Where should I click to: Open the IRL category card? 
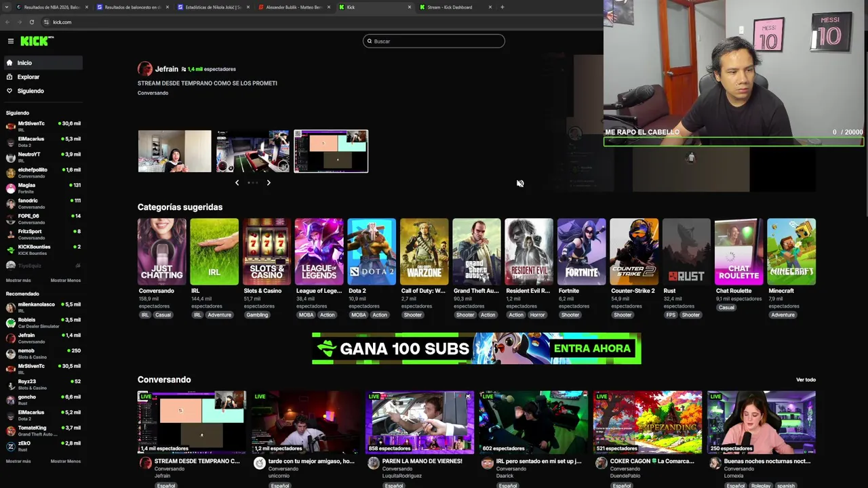pyautogui.click(x=214, y=251)
